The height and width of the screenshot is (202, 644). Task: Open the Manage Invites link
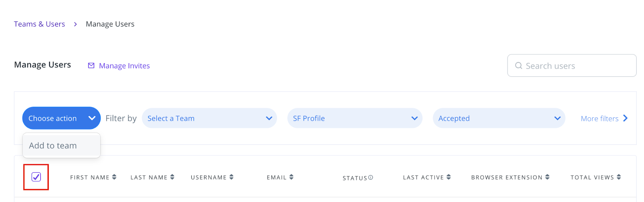(124, 66)
